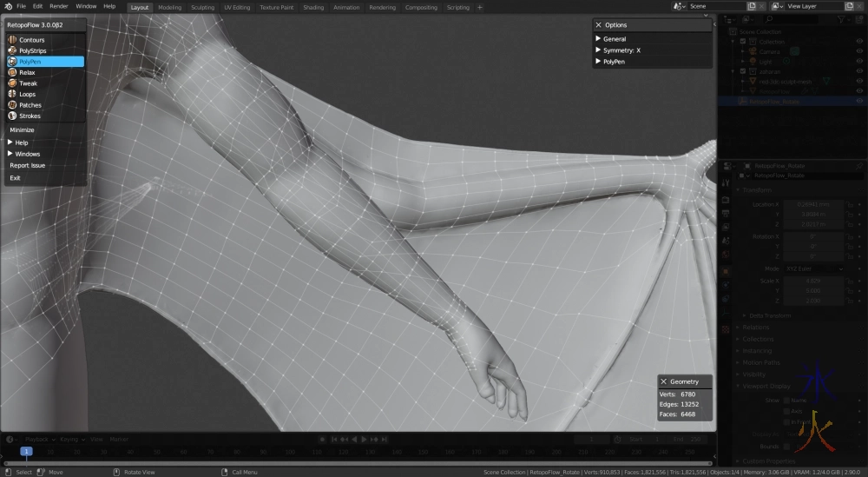Click the Report Issue button

coord(28,165)
